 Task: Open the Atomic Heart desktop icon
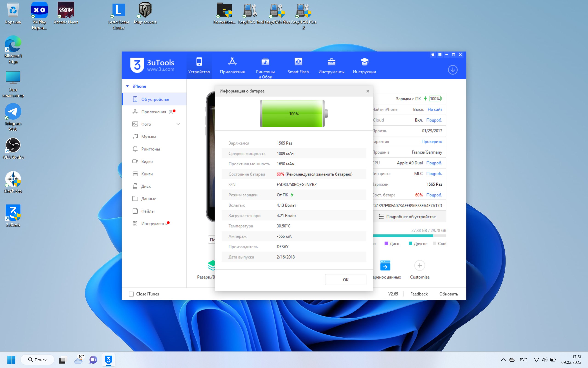(66, 13)
